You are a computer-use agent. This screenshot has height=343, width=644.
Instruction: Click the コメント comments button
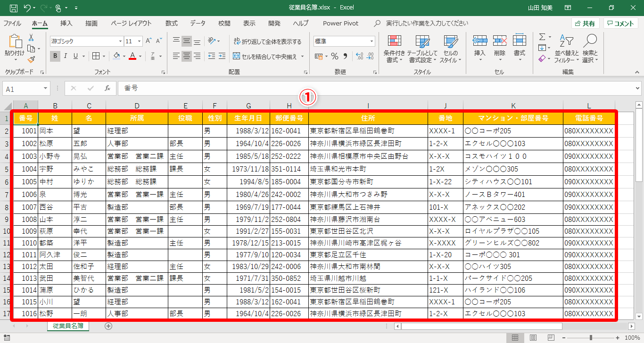coord(621,24)
